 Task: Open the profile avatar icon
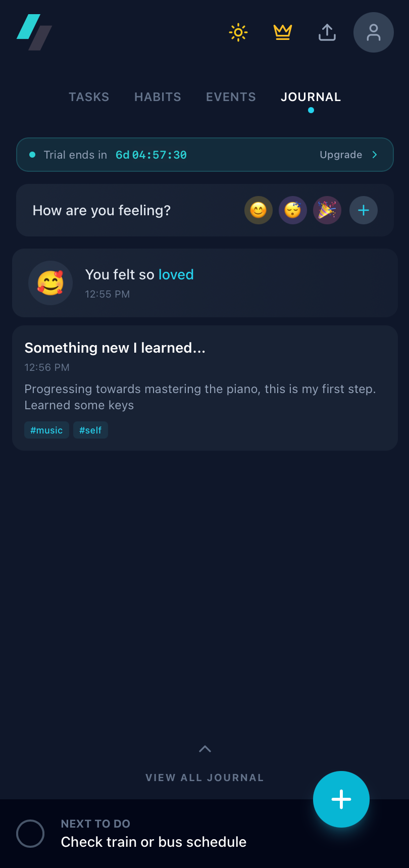click(x=373, y=32)
